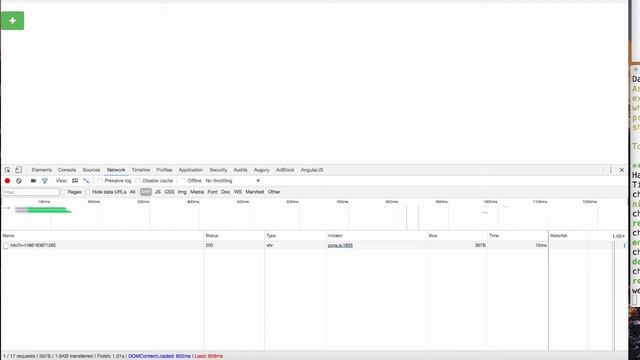Enable the Disable cache checkbox
Image resolution: width=640 pixels, height=360 pixels.
tap(138, 180)
